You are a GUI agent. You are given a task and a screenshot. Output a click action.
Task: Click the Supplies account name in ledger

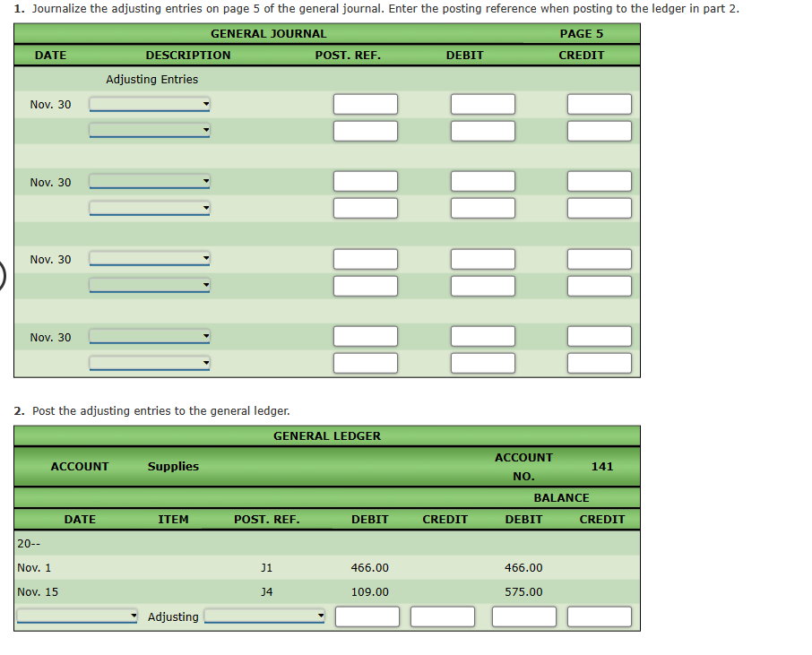[173, 467]
